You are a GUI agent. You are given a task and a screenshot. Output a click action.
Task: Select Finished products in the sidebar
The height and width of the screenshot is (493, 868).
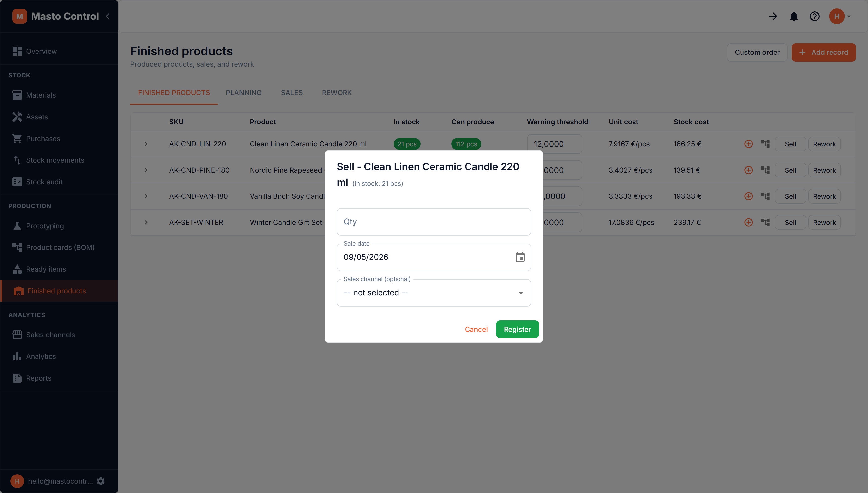59,291
